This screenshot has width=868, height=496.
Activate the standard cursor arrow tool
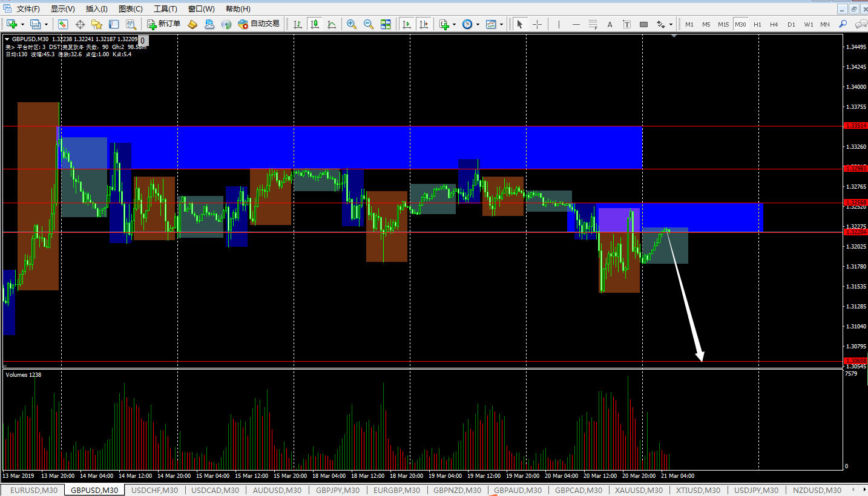tap(519, 24)
